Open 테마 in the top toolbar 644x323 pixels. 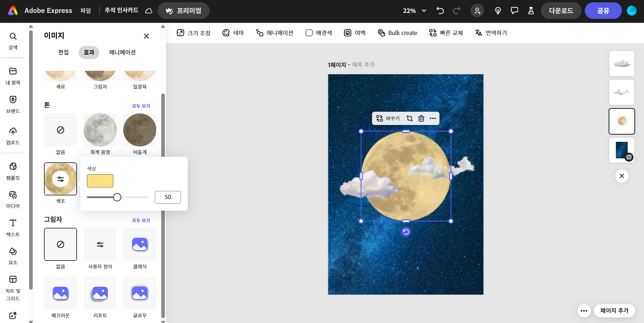pos(233,33)
